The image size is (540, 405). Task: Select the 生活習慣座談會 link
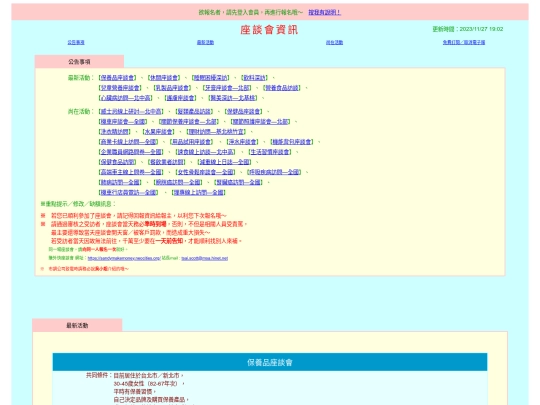[270, 152]
